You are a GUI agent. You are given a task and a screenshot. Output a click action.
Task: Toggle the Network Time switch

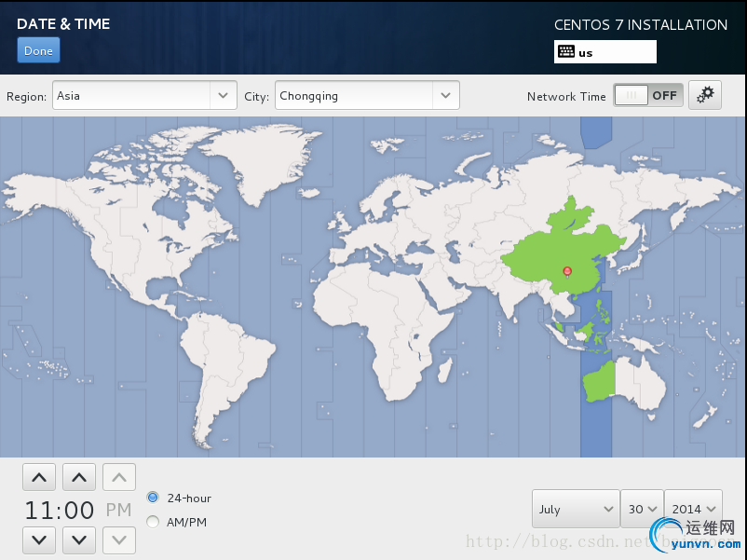click(648, 95)
